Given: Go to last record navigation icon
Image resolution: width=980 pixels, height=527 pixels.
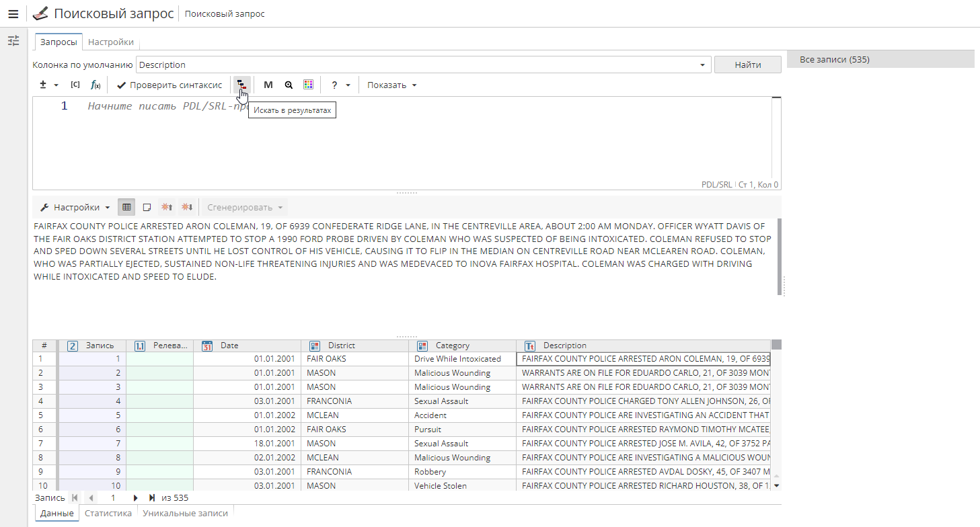Looking at the screenshot, I should 152,498.
